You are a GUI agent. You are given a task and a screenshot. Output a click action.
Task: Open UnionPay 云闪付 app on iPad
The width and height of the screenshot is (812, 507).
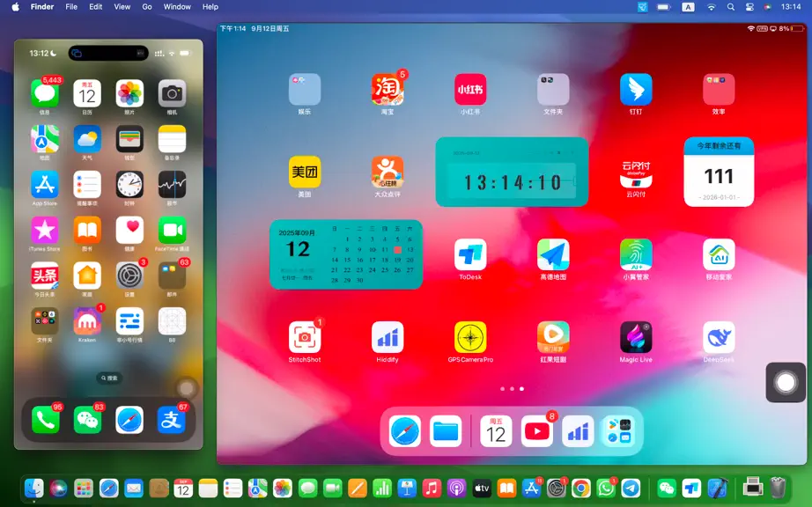636,172
